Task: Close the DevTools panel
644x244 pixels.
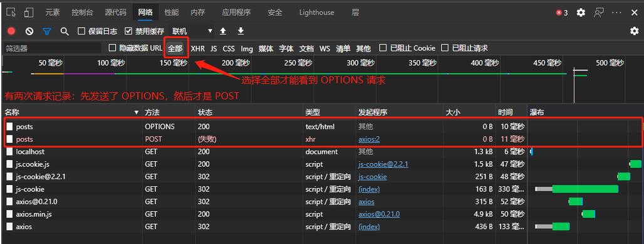Action: (634, 13)
